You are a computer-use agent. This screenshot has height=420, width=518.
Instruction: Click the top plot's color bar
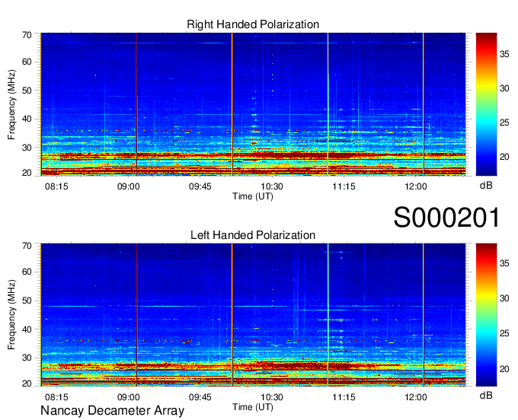click(x=486, y=104)
